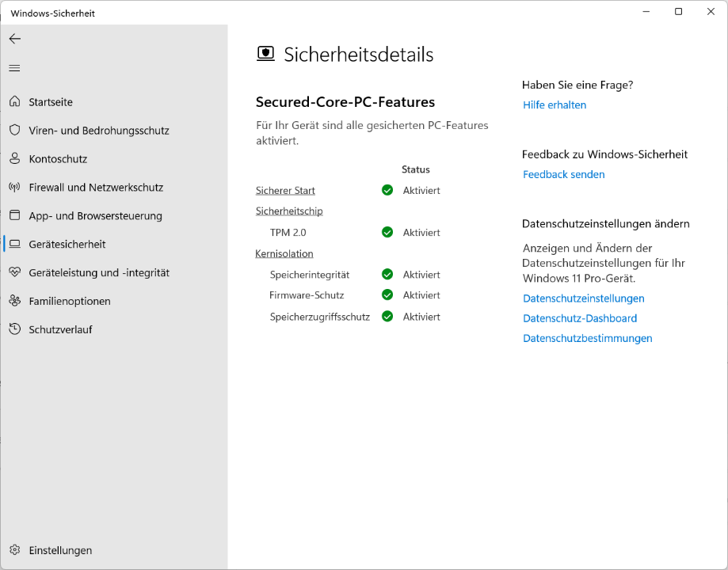Open the Feedback senden link
Viewport: 728px width, 570px height.
[563, 175]
